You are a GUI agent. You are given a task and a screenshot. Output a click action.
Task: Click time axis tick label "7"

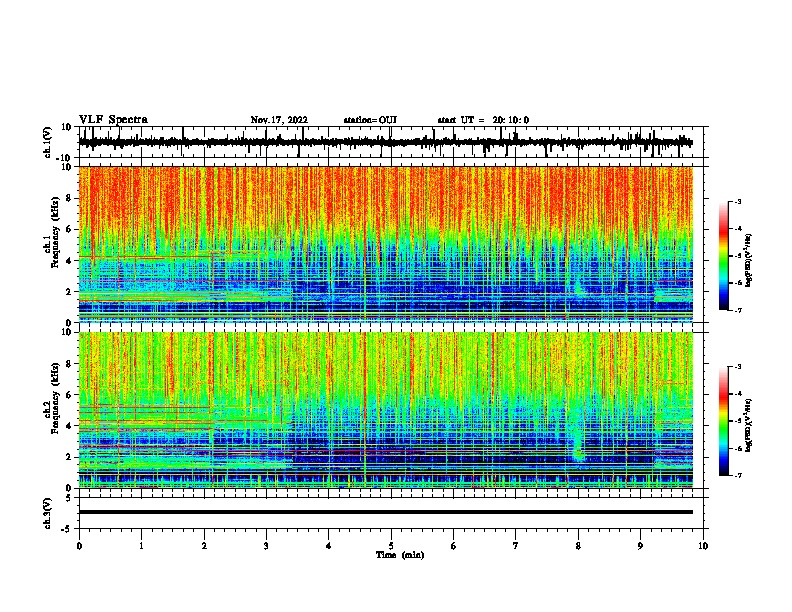(516, 546)
